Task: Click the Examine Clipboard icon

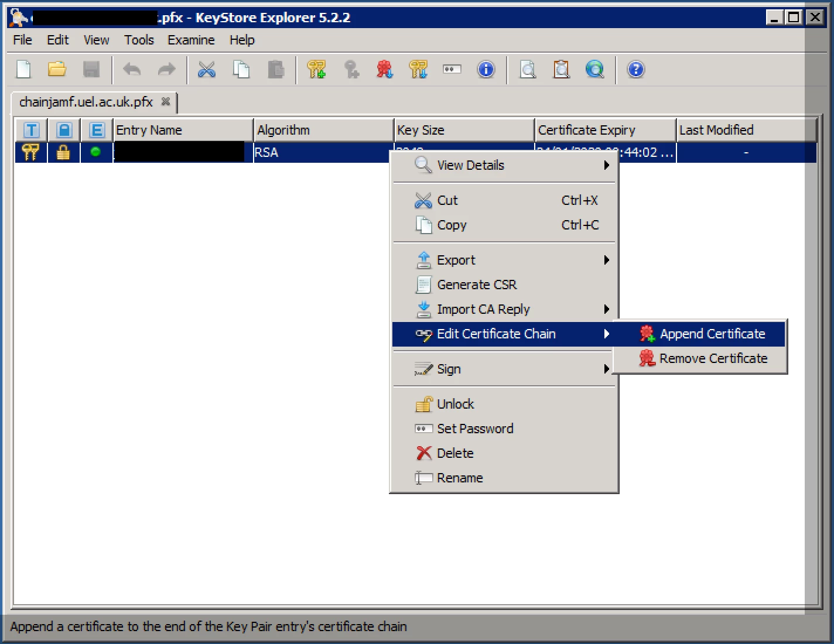Action: [562, 70]
